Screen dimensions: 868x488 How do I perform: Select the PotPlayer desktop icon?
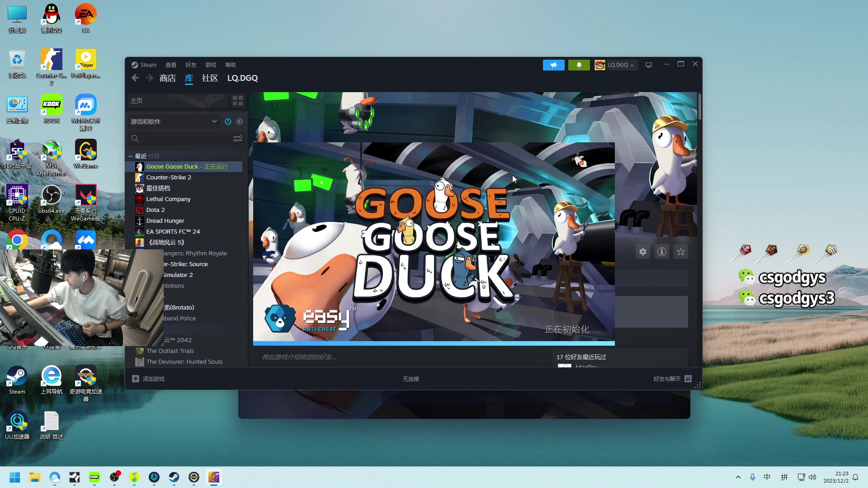pyautogui.click(x=85, y=64)
